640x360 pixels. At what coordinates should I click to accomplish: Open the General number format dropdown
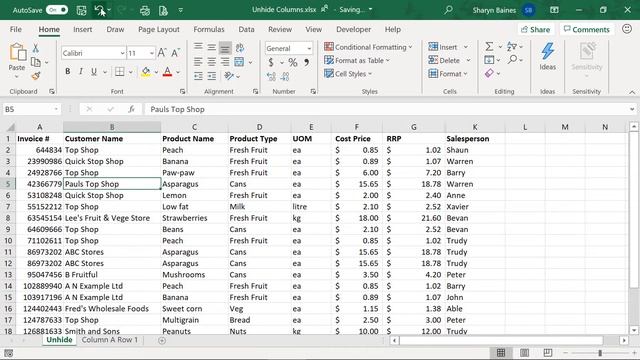(309, 49)
